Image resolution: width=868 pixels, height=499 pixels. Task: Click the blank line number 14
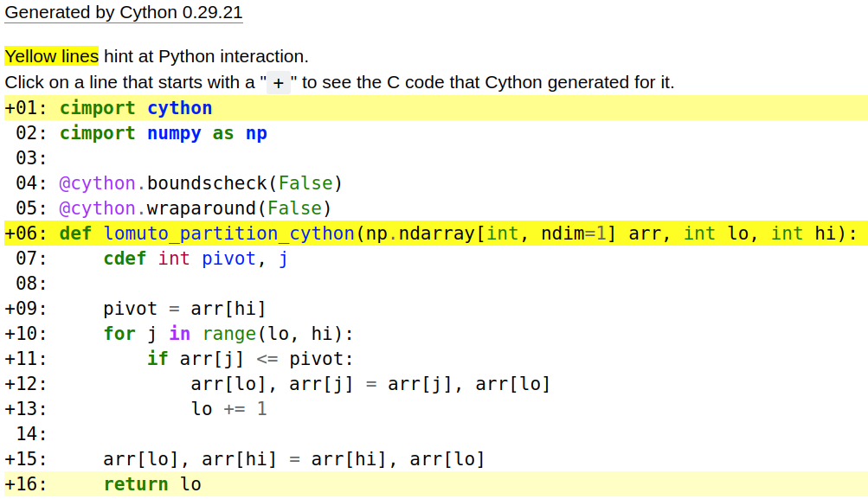pos(31,434)
